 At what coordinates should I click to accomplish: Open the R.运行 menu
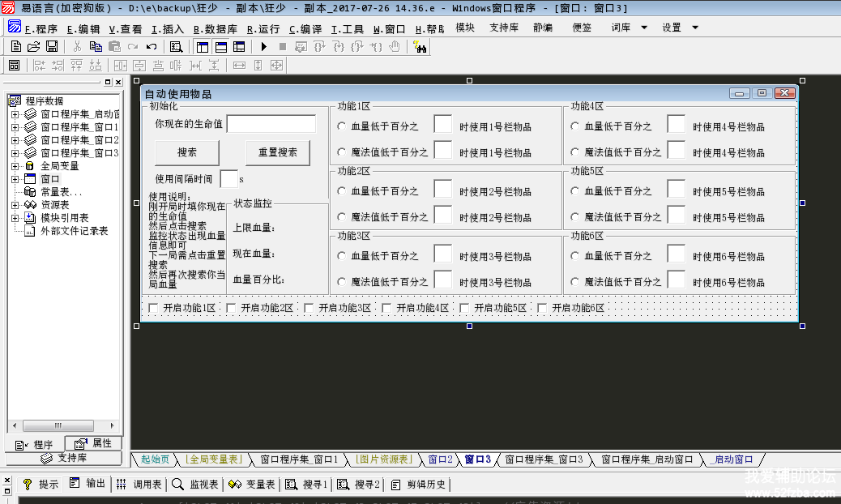click(x=263, y=28)
